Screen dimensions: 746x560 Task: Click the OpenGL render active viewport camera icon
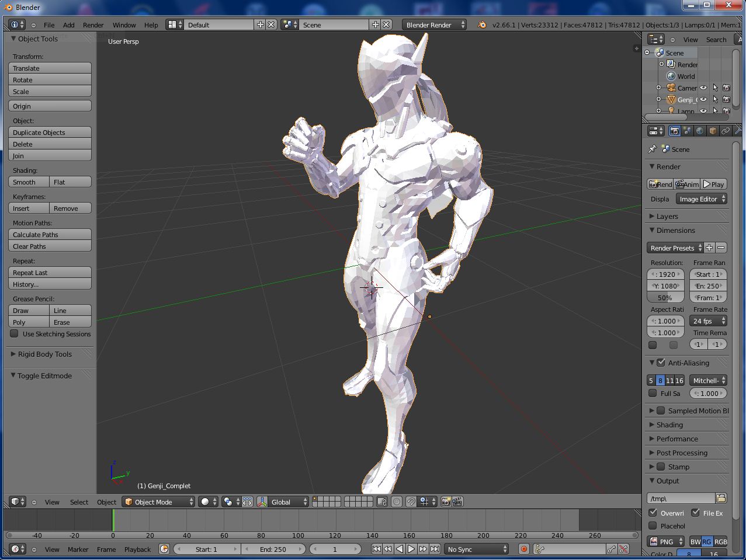click(446, 502)
